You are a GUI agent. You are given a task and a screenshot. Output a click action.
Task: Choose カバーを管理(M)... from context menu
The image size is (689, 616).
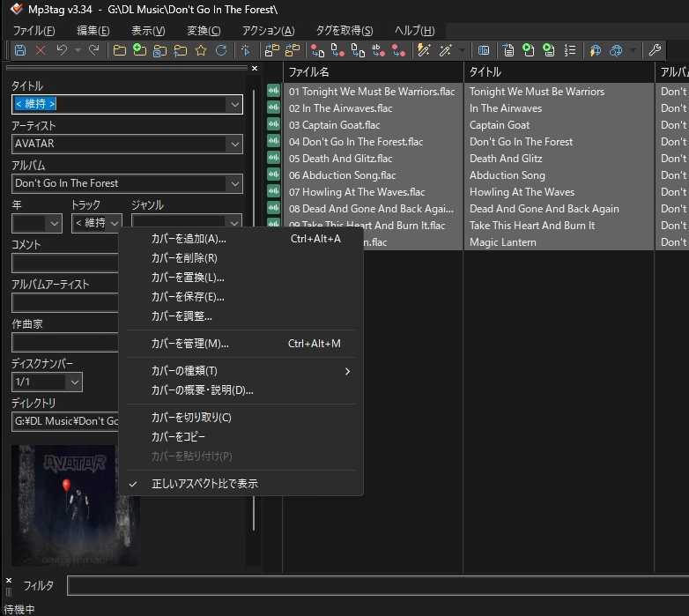point(241,344)
